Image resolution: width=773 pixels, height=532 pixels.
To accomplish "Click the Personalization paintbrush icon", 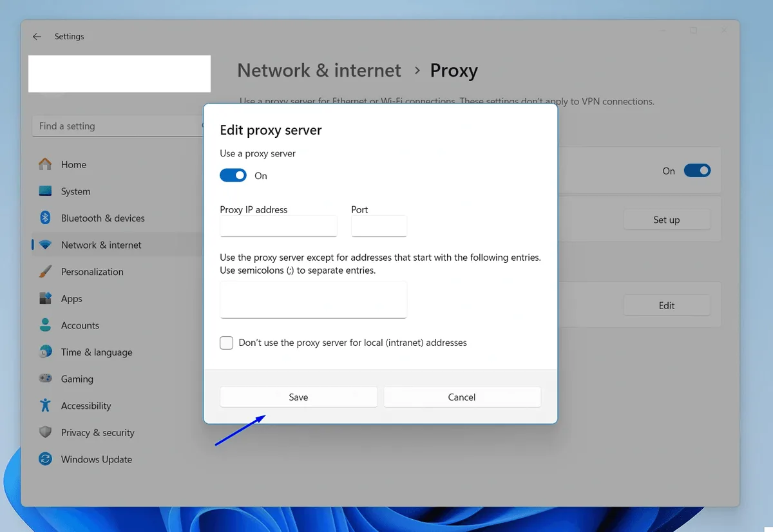I will [x=45, y=272].
